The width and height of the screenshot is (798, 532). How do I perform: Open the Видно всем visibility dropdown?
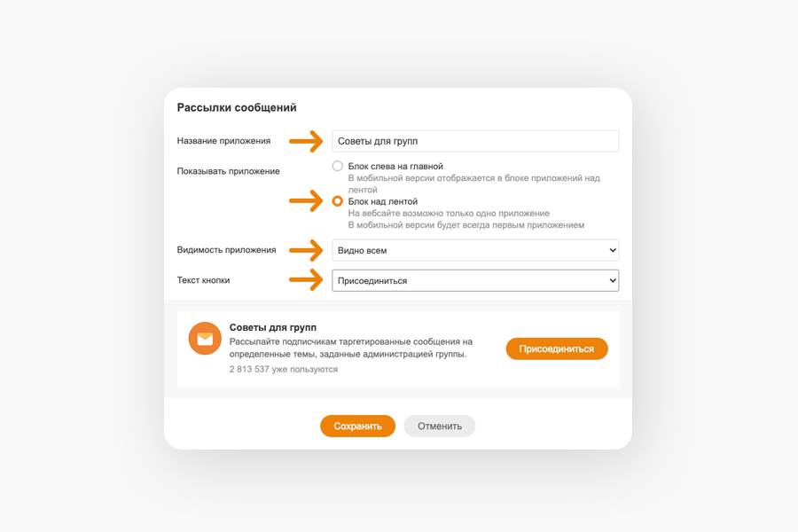click(475, 250)
